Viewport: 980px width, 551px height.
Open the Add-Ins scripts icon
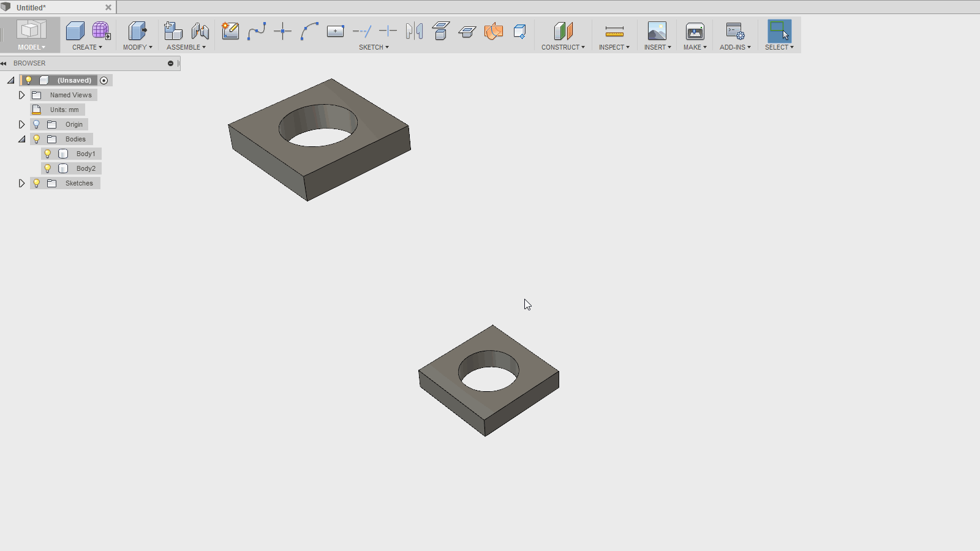pos(735,31)
